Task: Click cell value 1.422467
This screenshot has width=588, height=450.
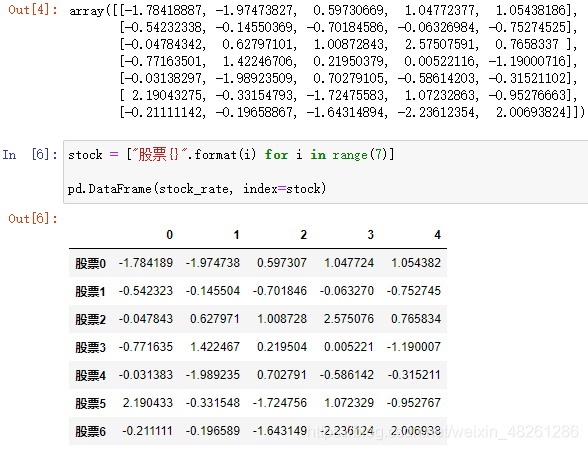Action: (214, 347)
